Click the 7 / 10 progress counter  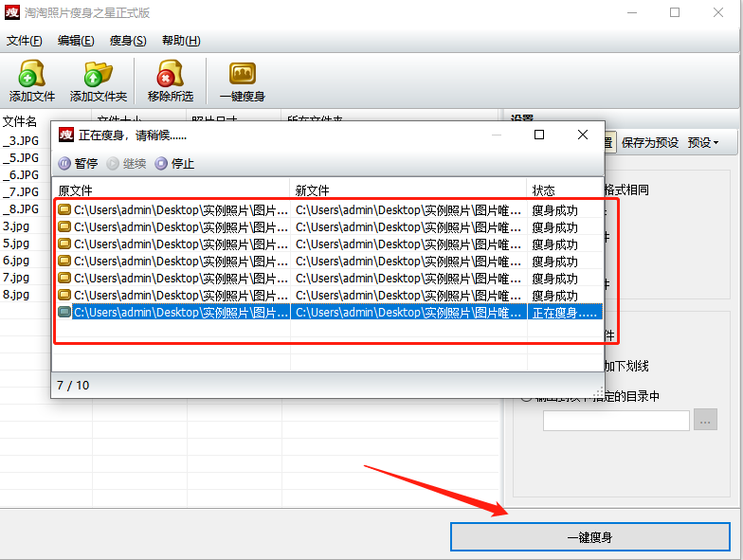click(x=73, y=385)
